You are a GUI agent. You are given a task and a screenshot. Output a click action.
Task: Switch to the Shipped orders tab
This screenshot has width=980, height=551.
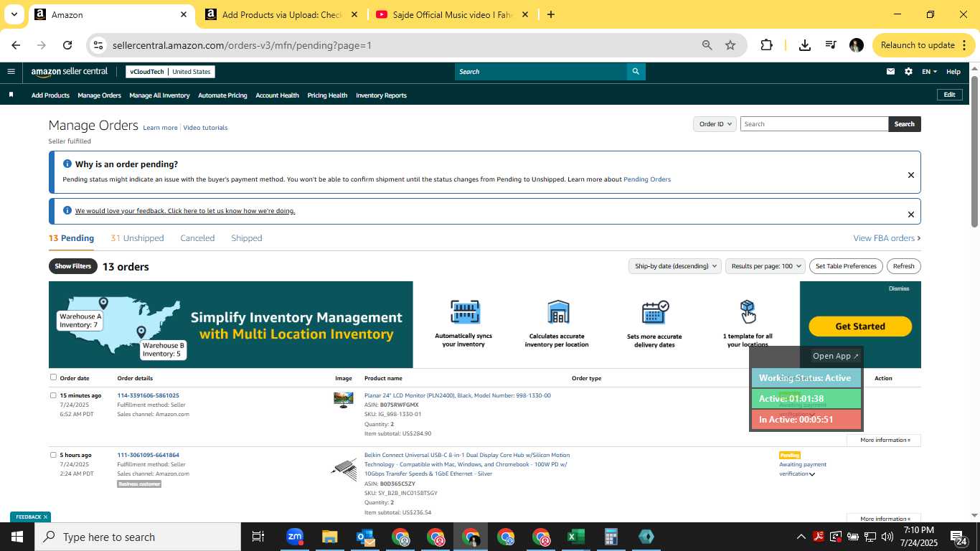point(247,238)
